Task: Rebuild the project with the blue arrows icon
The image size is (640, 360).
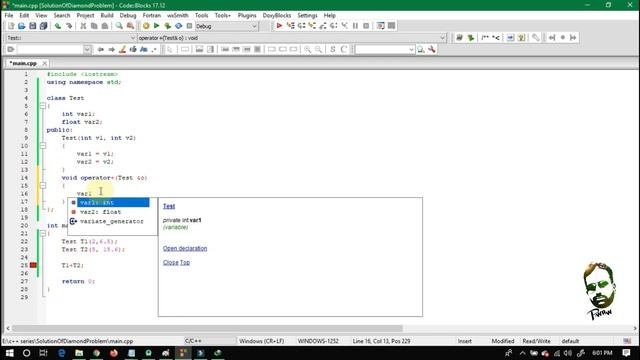Action: 178,26
